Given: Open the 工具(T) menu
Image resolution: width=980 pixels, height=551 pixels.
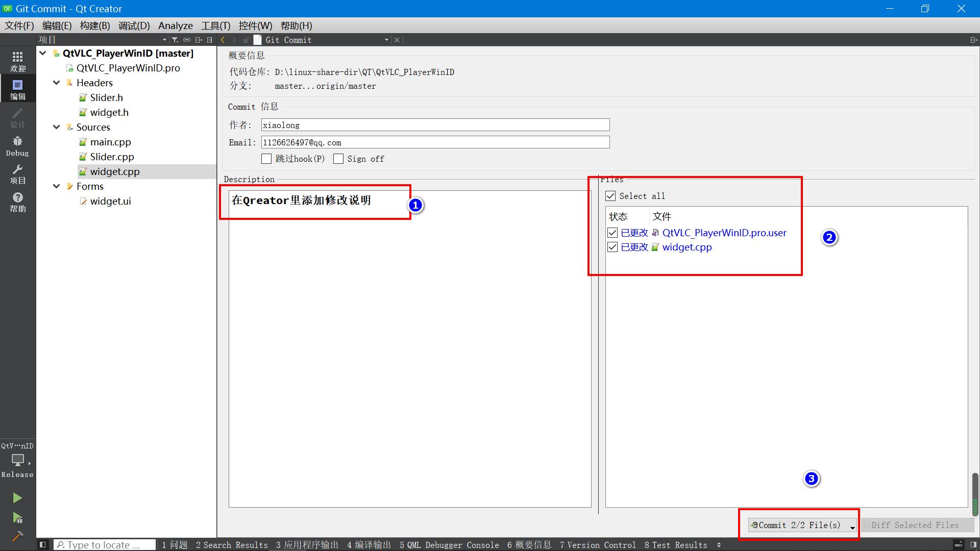Looking at the screenshot, I should tap(216, 26).
